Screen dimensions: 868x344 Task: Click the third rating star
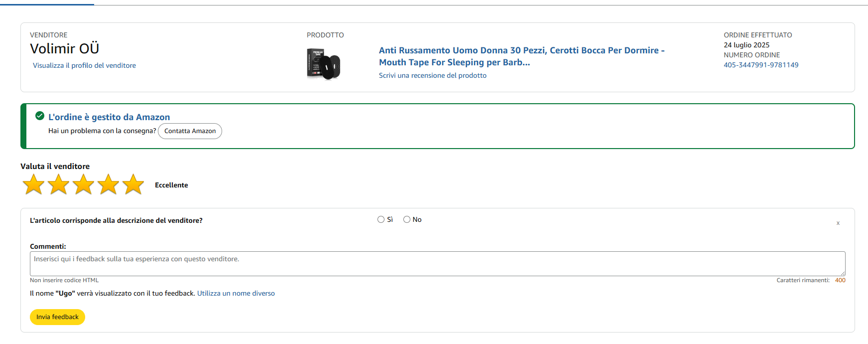(x=83, y=184)
